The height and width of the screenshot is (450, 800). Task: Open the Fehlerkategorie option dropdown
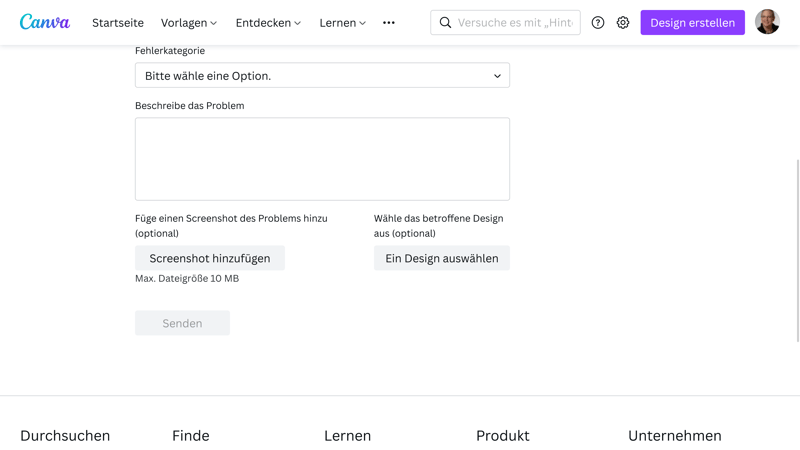pos(322,76)
